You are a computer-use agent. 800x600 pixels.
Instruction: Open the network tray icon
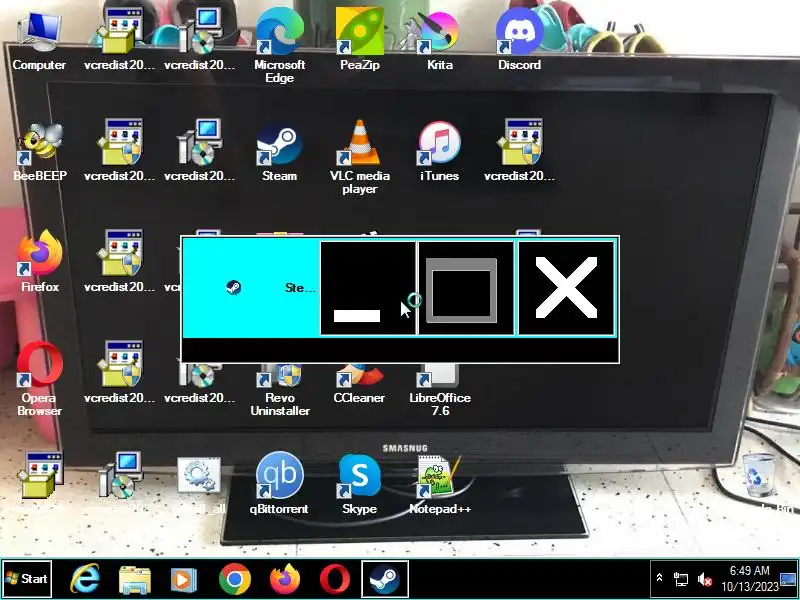681,579
